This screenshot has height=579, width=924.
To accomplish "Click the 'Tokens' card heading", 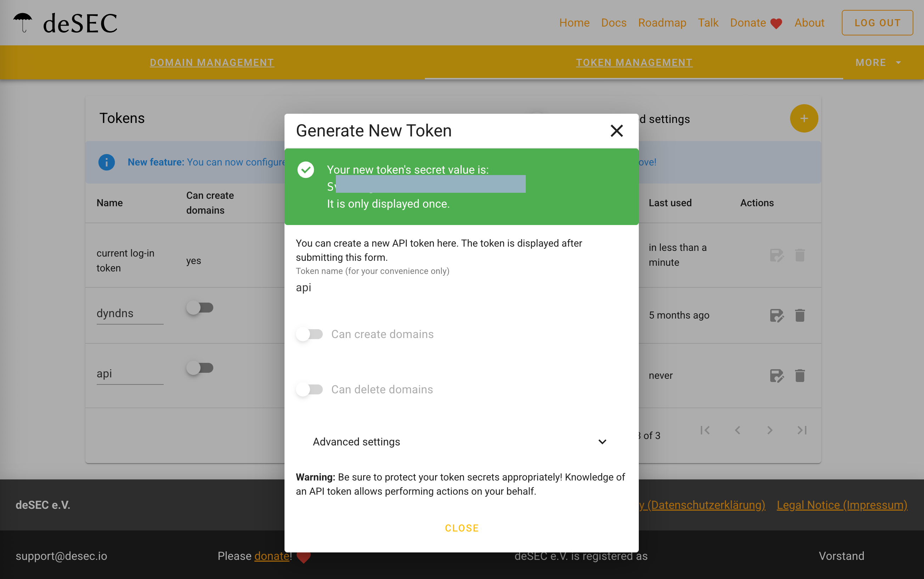I will coord(122,118).
